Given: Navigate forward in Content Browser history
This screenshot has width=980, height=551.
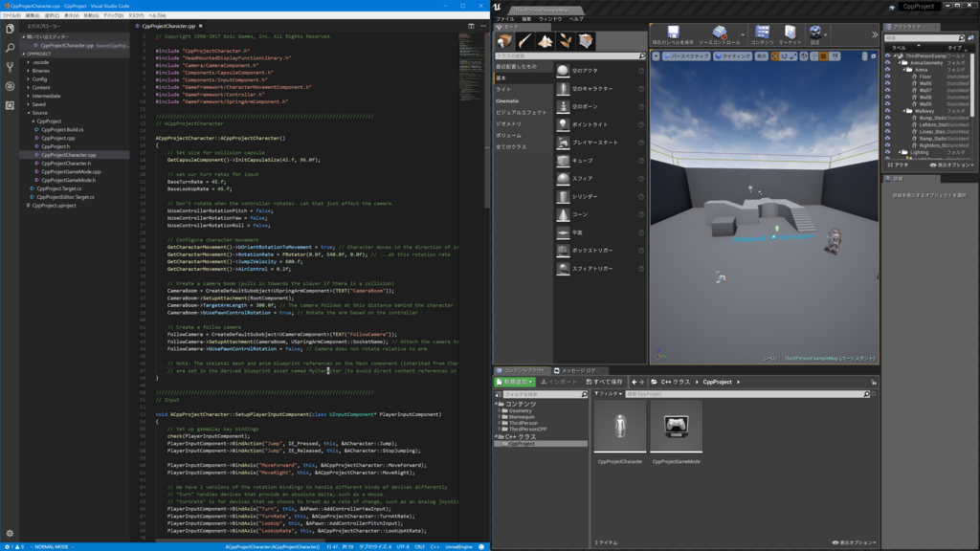Looking at the screenshot, I should [642, 382].
